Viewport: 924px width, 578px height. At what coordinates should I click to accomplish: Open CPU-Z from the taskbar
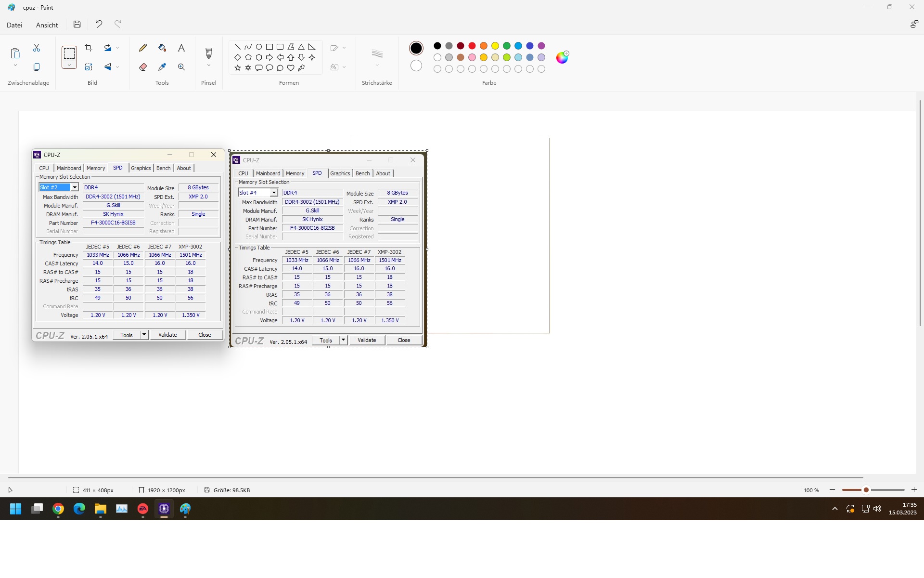pyautogui.click(x=164, y=509)
